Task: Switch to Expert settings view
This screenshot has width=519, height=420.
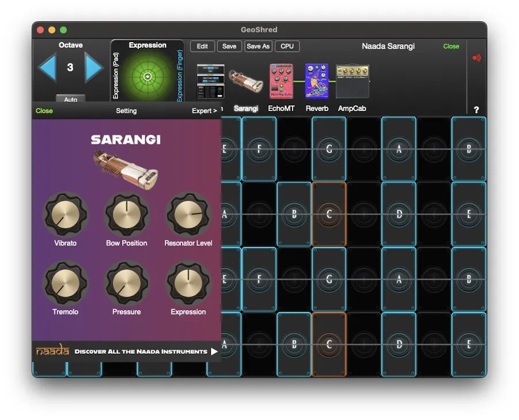Action: [204, 111]
